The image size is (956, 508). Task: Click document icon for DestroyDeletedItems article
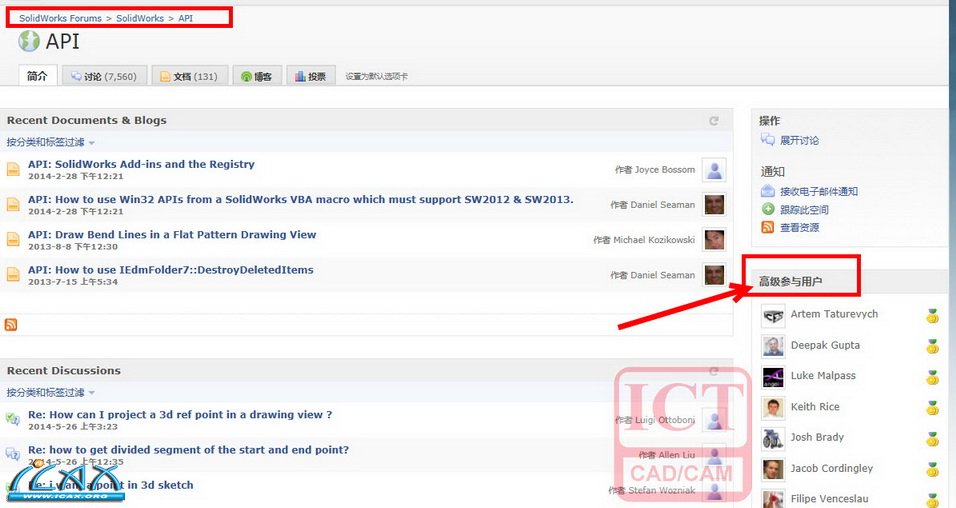[x=13, y=275]
